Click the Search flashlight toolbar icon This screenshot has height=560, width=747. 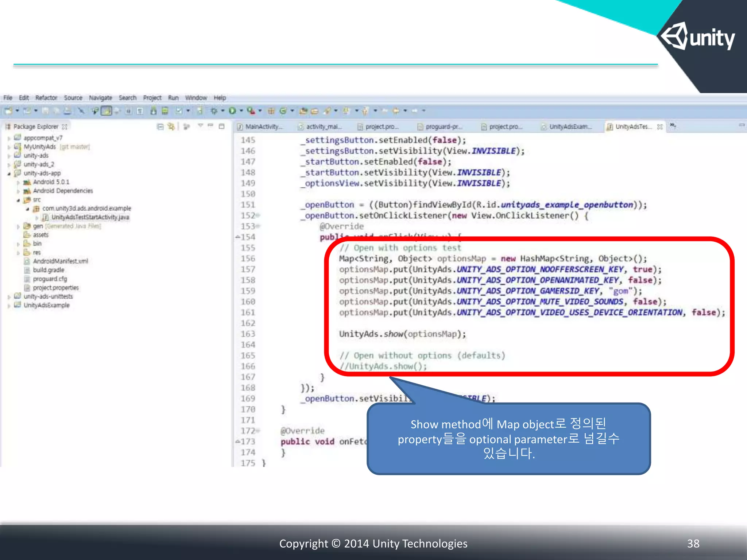pos(327,110)
